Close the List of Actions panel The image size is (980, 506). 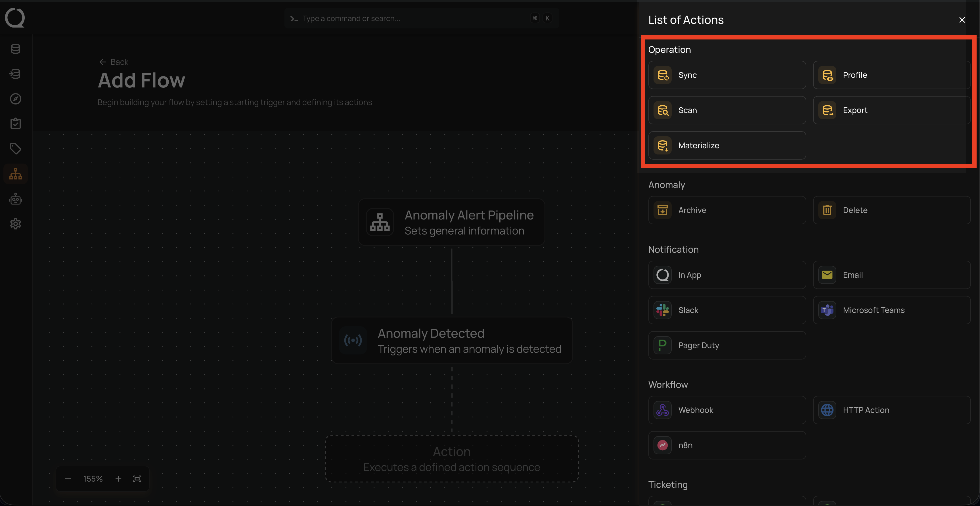(962, 20)
